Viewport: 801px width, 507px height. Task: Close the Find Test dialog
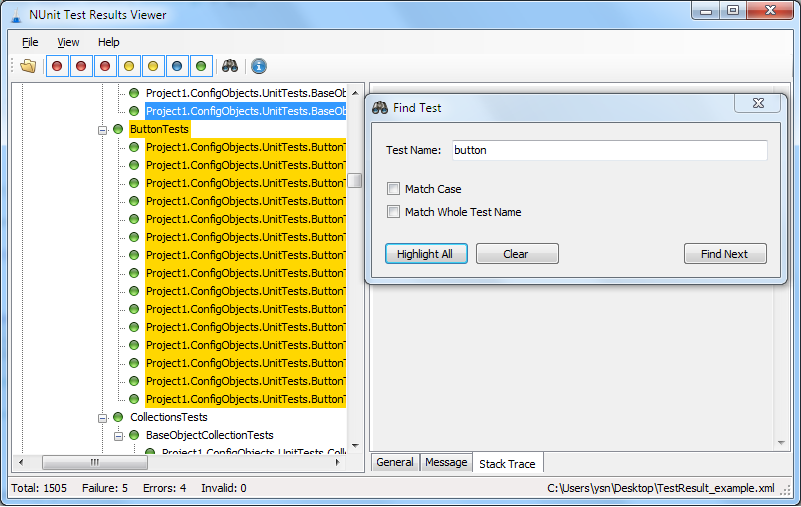click(758, 103)
